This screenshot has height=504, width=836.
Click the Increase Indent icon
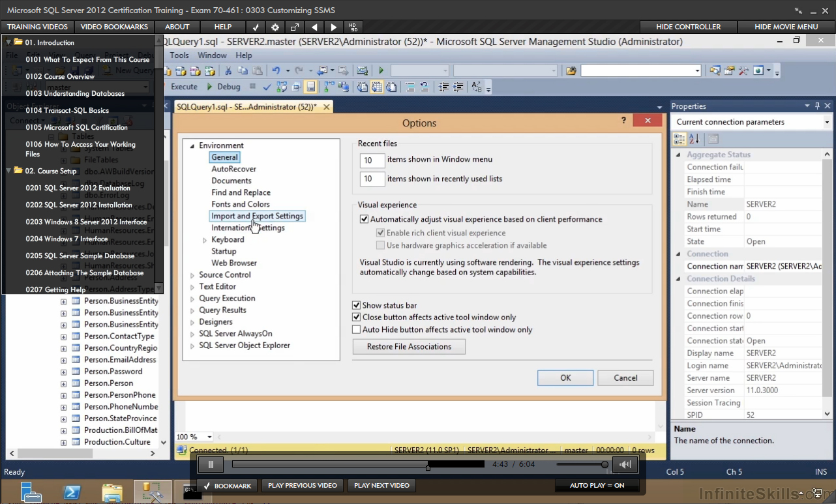pos(458,87)
